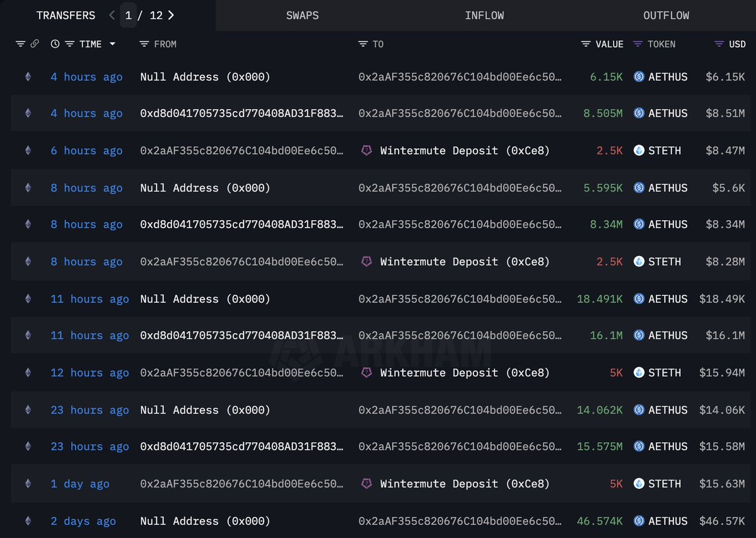Click the '/ 12' total pages text
This screenshot has height=538, width=756.
(x=150, y=15)
